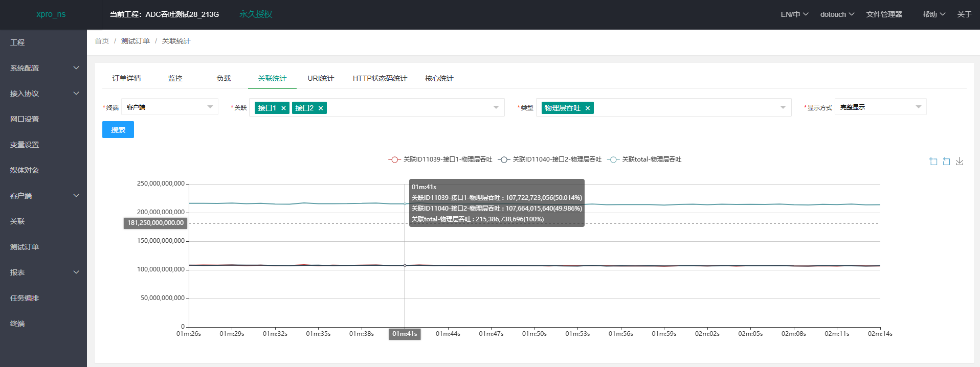
Task: Toggle legend series 关联ID11040-接口2
Action: (x=549, y=159)
